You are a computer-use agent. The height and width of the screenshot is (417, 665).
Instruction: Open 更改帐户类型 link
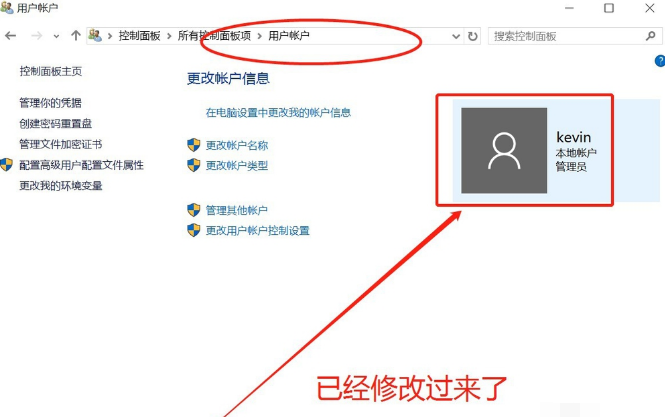click(x=236, y=165)
